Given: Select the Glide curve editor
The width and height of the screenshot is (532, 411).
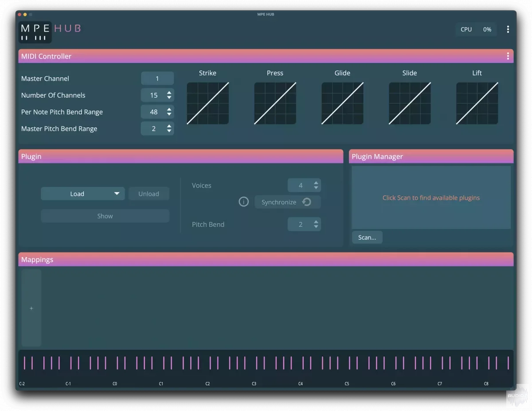Looking at the screenshot, I should 342,103.
